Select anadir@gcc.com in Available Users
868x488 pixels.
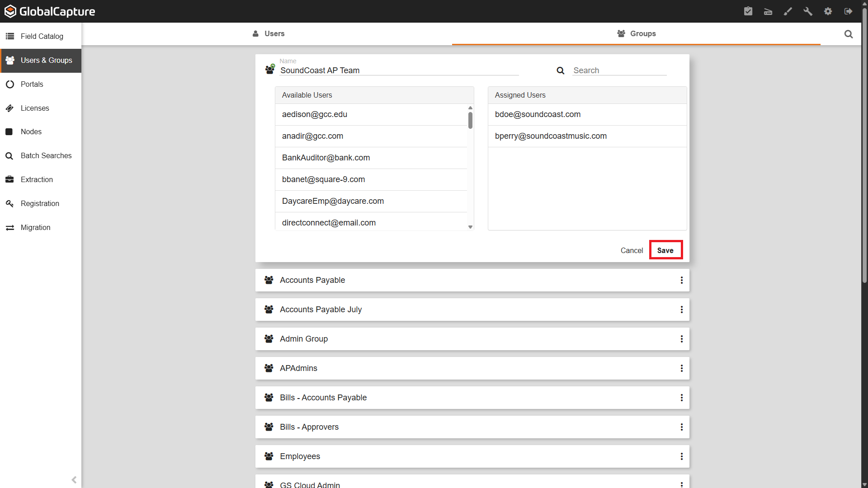click(x=371, y=136)
